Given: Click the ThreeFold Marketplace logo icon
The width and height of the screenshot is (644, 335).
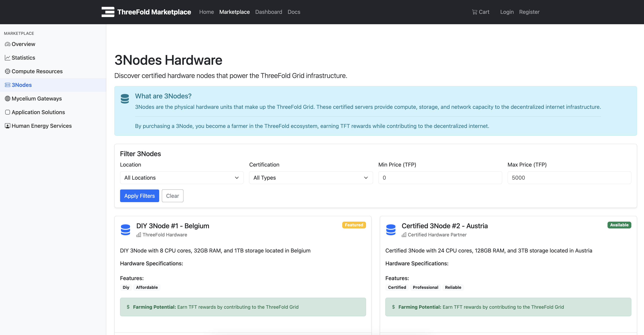Looking at the screenshot, I should pos(108,12).
